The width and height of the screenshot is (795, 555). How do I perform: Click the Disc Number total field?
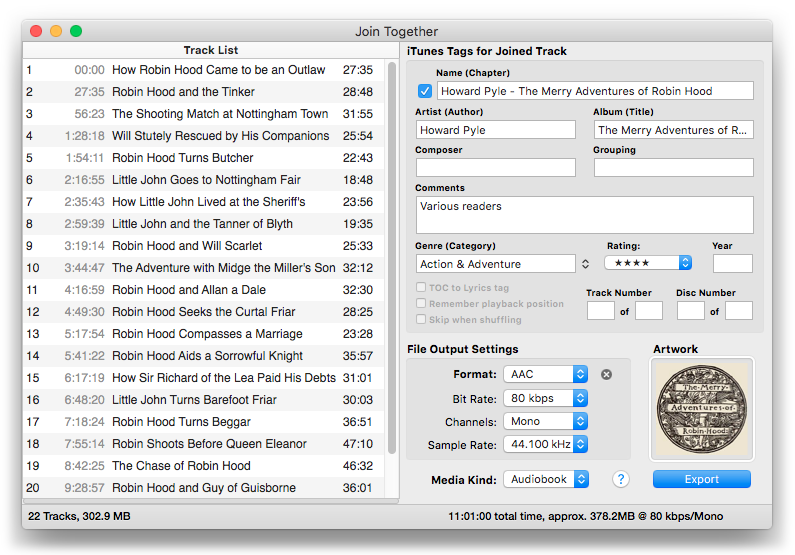coord(739,311)
